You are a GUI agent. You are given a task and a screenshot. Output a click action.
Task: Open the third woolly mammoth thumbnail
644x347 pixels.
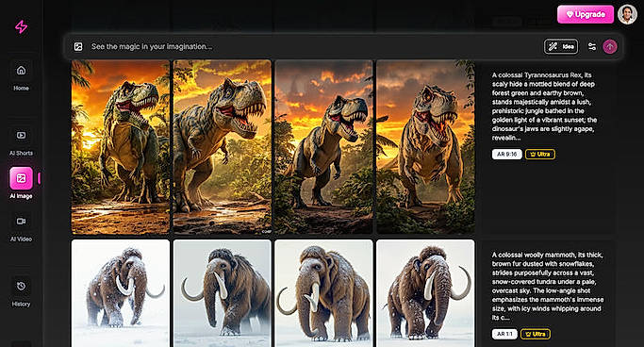coord(324,293)
